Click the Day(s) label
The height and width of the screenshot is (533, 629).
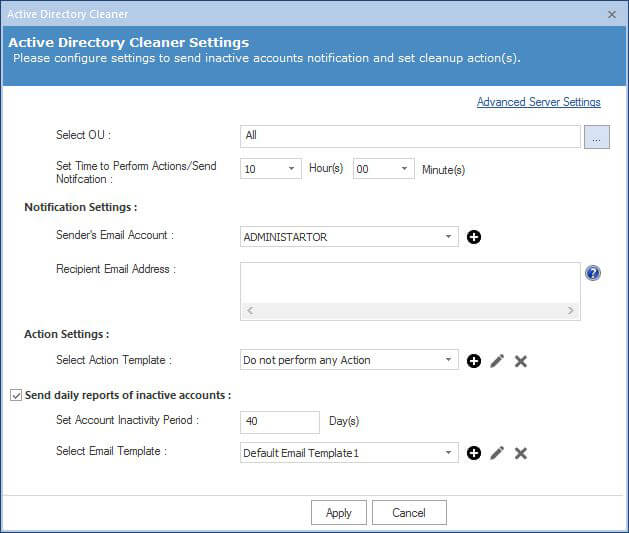[344, 421]
